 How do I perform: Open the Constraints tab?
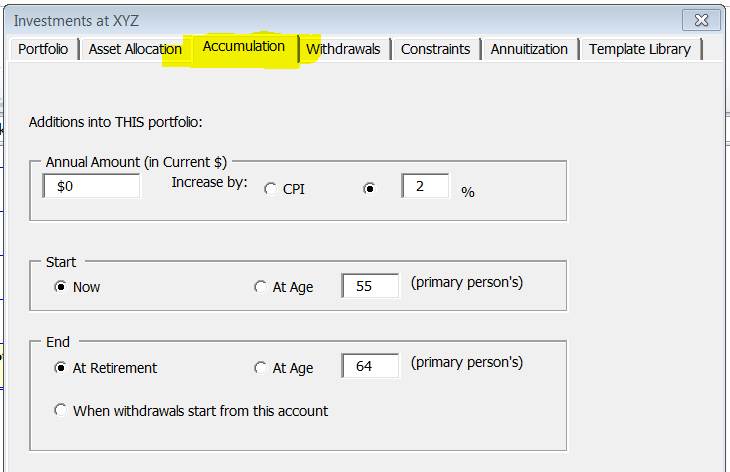tap(435, 49)
